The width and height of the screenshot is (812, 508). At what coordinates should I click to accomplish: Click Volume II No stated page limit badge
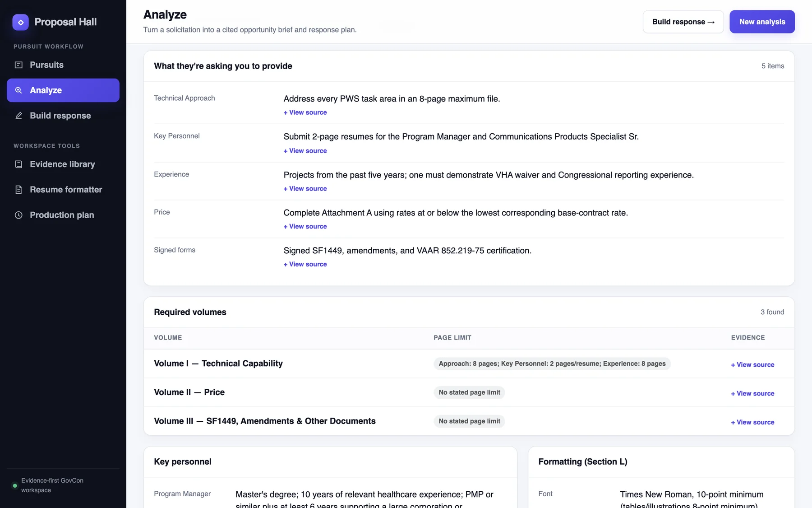pos(469,392)
